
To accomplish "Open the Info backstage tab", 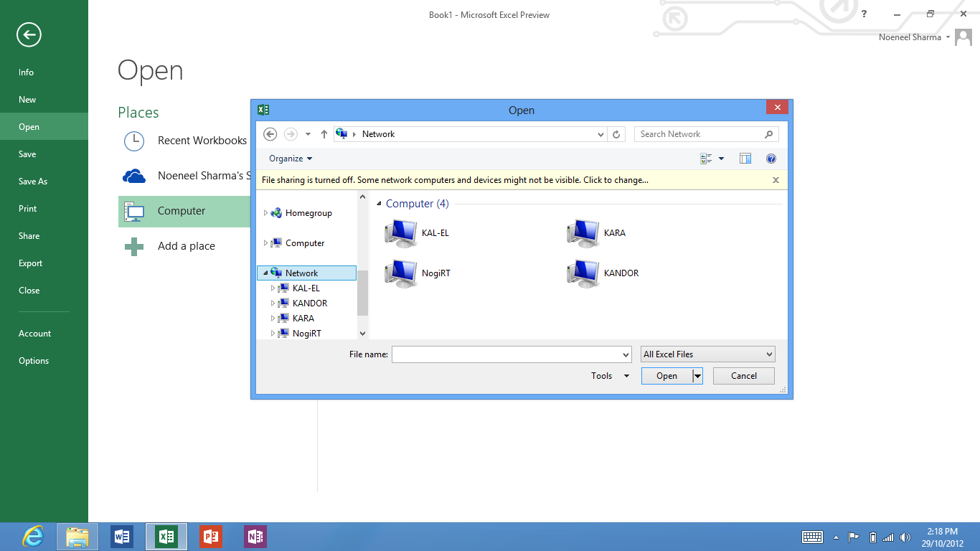I will pos(44,72).
